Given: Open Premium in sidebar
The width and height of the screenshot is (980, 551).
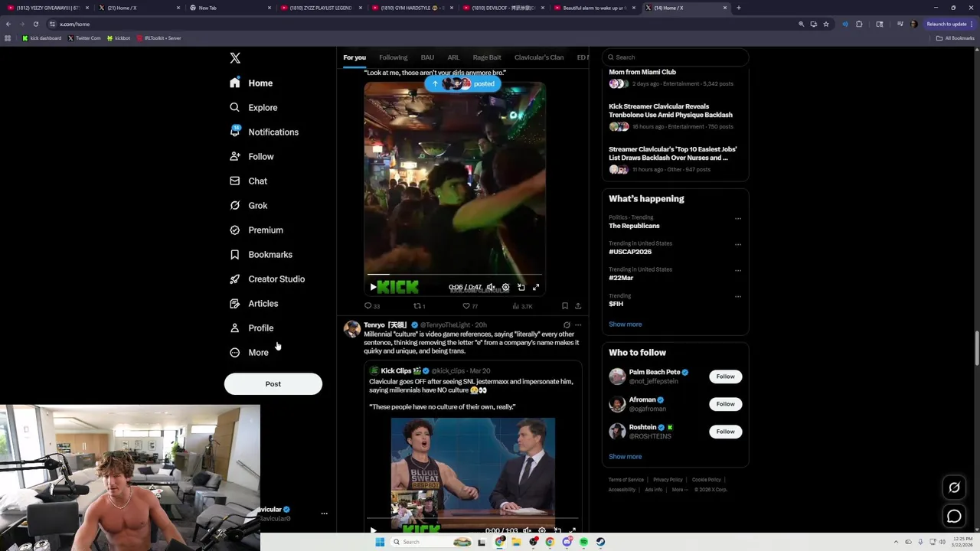Looking at the screenshot, I should (256, 230).
